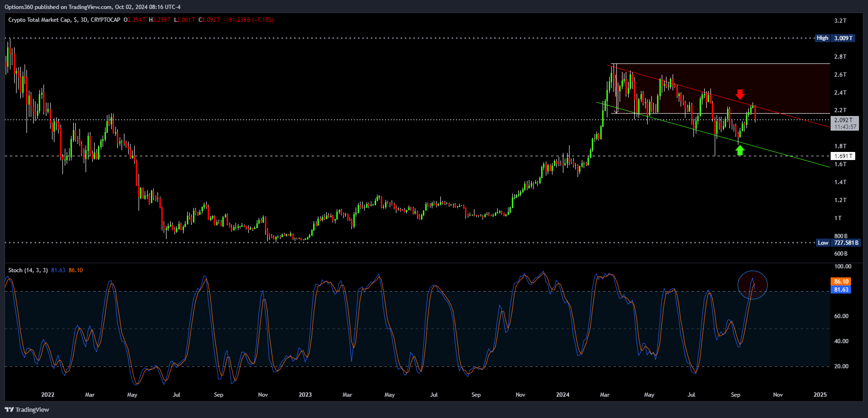868x418 pixels.
Task: Click the 100.00 Stoch axis label
Action: click(842, 267)
